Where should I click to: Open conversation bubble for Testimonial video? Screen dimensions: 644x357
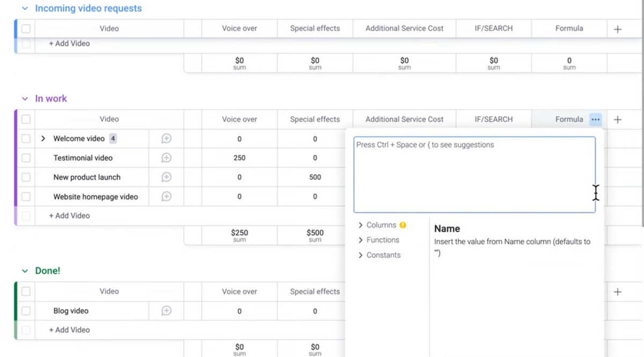[166, 158]
